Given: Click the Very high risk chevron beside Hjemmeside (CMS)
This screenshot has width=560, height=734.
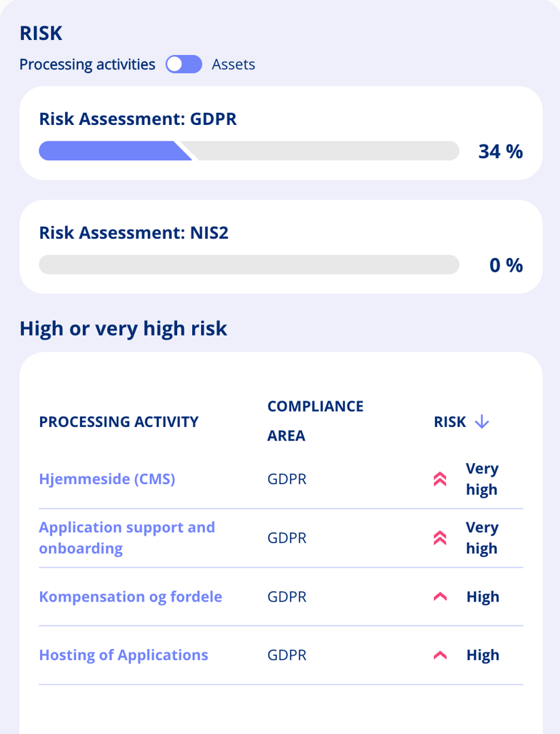Looking at the screenshot, I should coord(439,479).
